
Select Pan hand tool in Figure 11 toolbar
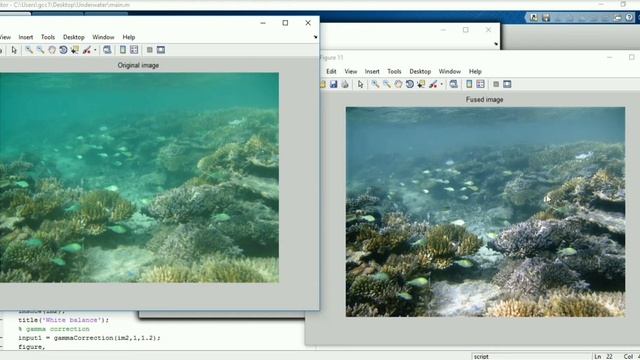[x=398, y=84]
